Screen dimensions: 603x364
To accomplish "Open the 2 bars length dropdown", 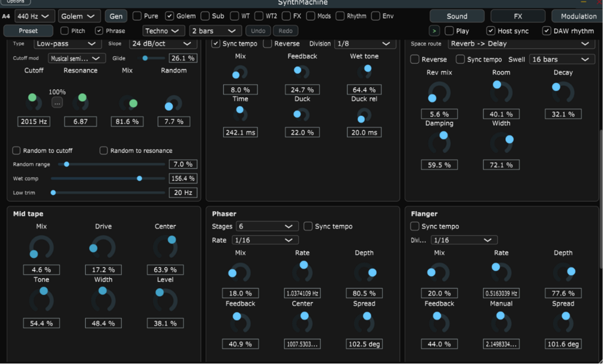I will point(215,31).
